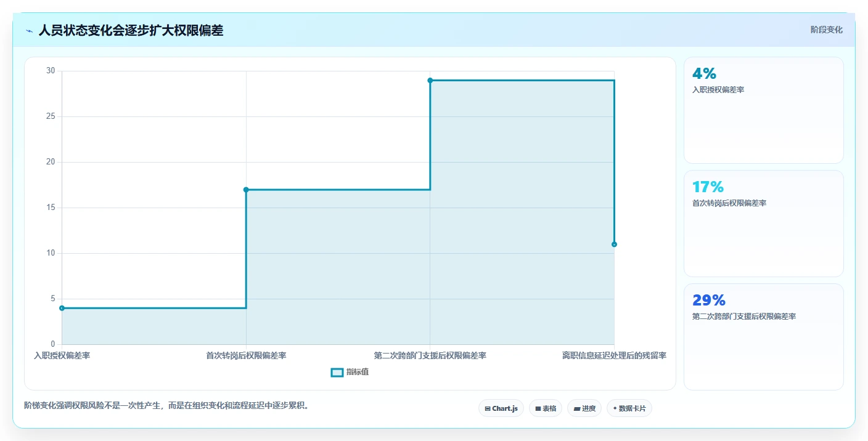Click the 17% card value

tap(708, 187)
